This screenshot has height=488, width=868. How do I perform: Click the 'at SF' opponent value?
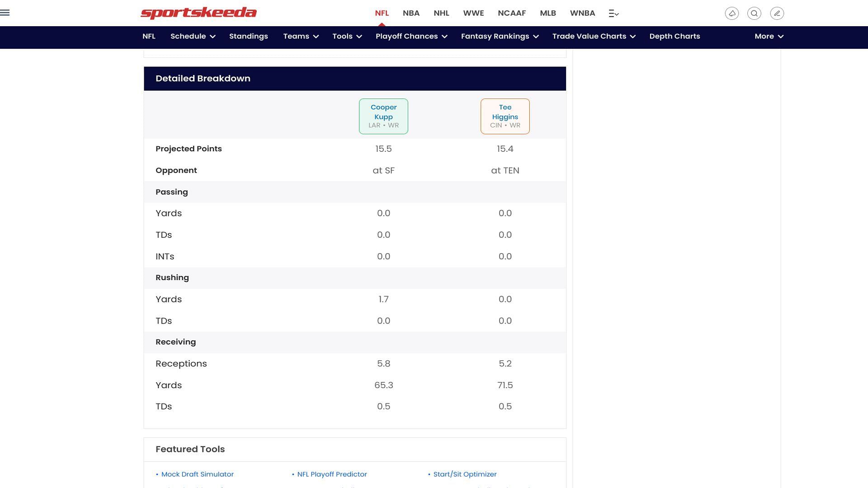pyautogui.click(x=383, y=170)
